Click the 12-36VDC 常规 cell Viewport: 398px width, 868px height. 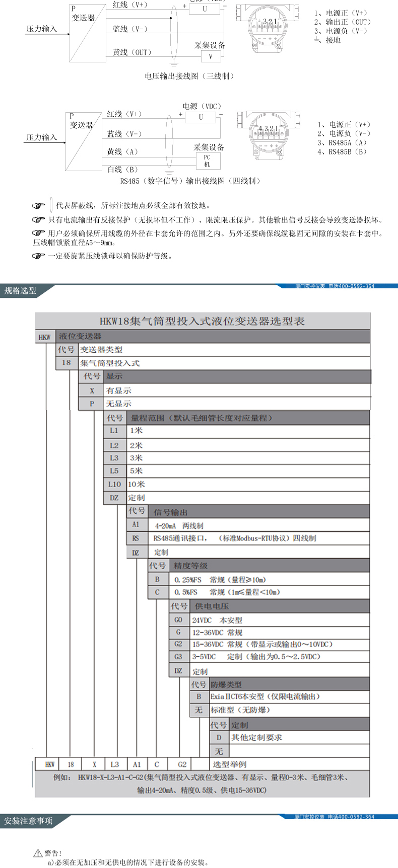point(279,633)
